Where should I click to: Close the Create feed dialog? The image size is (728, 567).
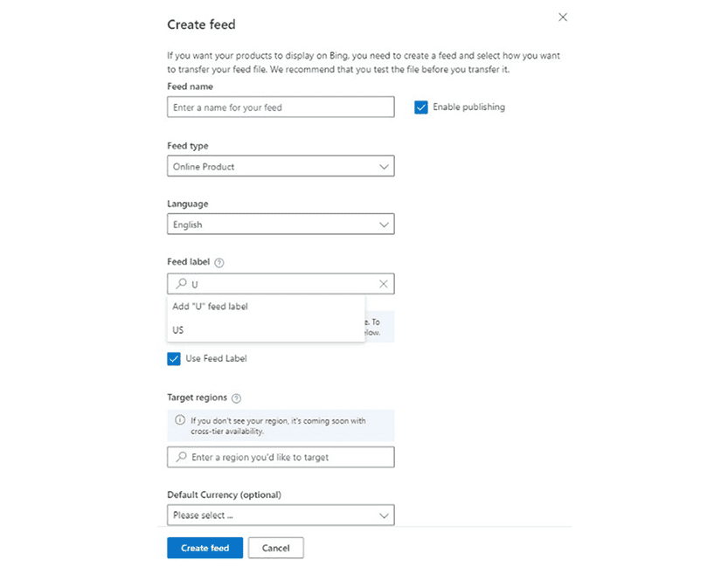(x=563, y=17)
